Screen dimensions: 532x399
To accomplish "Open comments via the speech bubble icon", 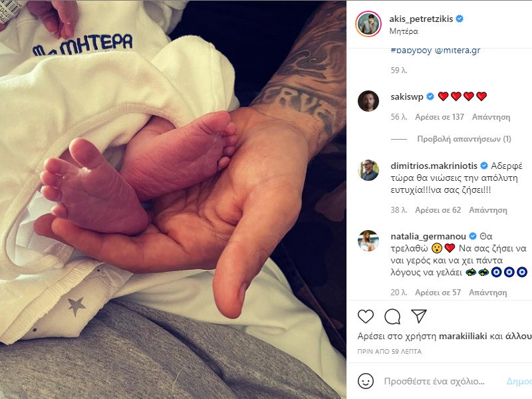I will [x=392, y=317].
